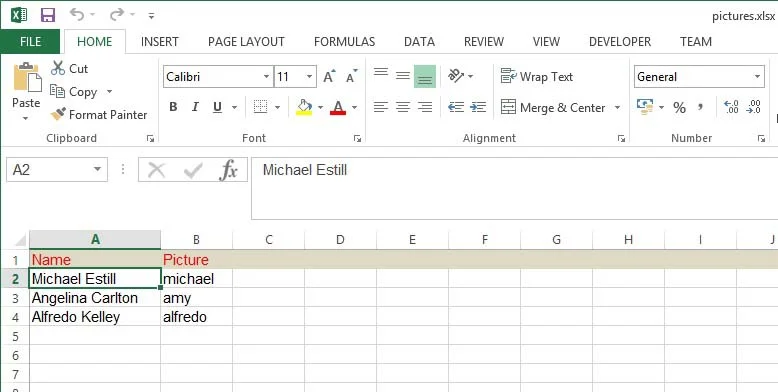This screenshot has width=778, height=392.
Task: Save the workbook with the floppy icon
Action: pos(48,15)
